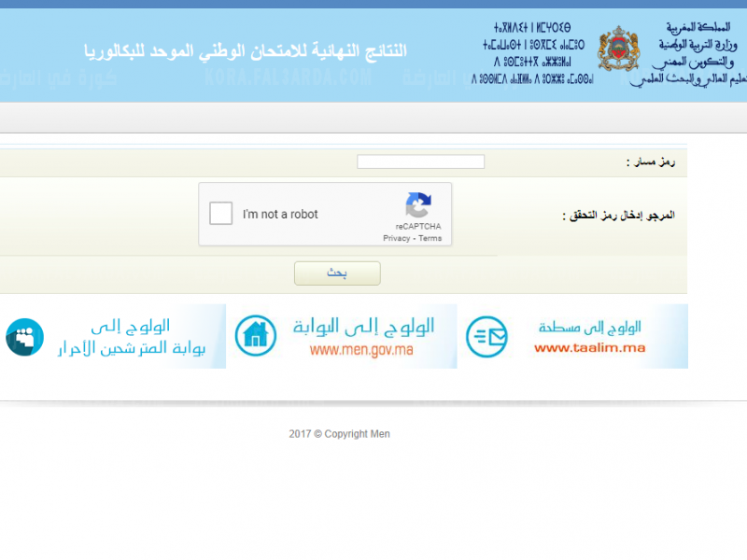Click the المرجو إدخال رمز التحقق label
747x560 pixels.
[x=618, y=216]
